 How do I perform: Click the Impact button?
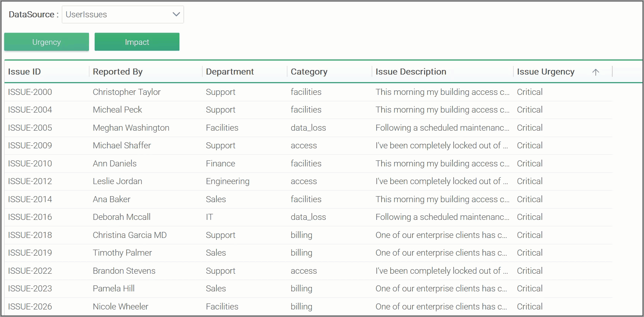[x=137, y=42]
